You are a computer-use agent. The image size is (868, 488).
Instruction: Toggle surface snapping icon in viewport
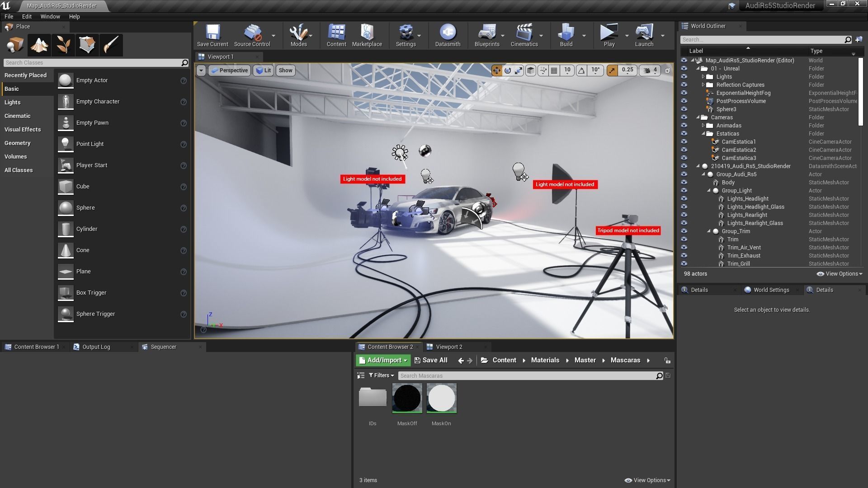point(543,70)
